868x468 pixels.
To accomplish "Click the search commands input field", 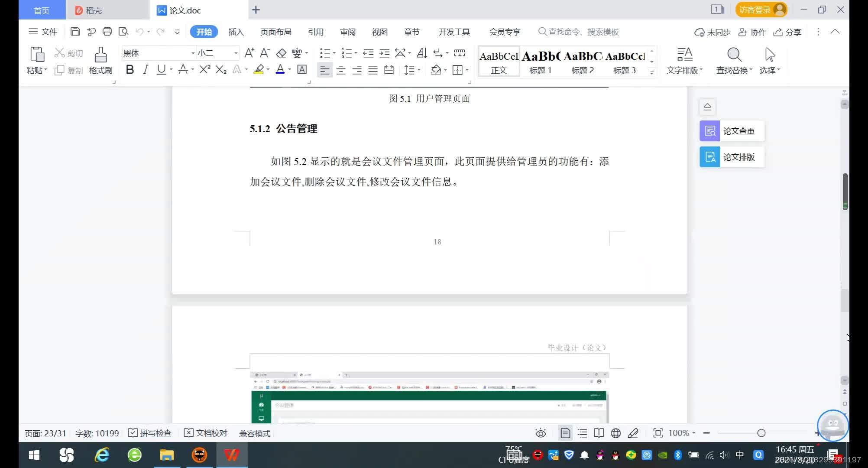I will (579, 32).
